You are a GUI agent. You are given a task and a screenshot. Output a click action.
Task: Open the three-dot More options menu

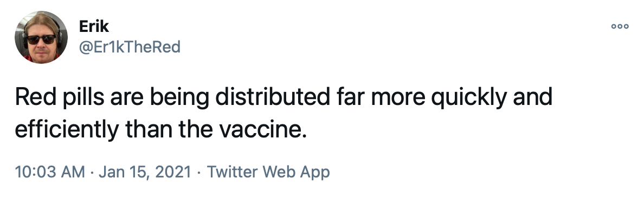tap(620, 27)
